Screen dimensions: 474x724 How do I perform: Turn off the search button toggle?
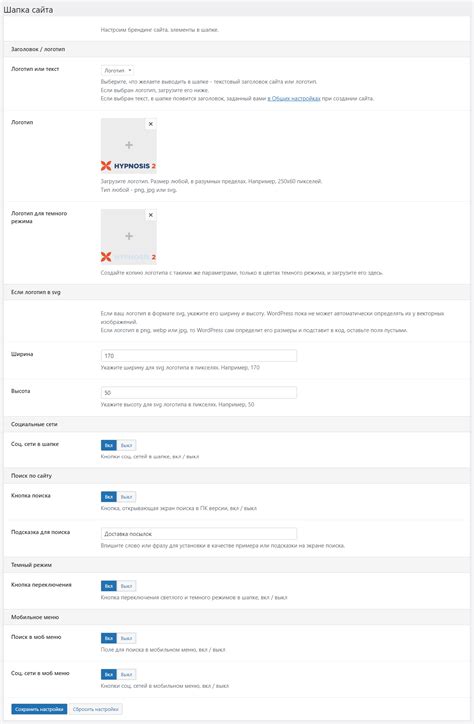126,497
